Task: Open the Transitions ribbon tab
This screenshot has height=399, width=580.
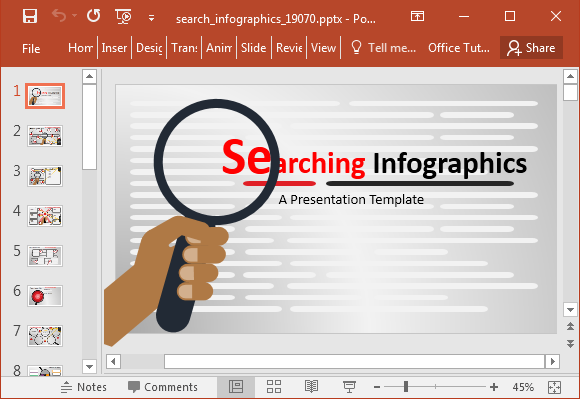Action: tap(184, 48)
